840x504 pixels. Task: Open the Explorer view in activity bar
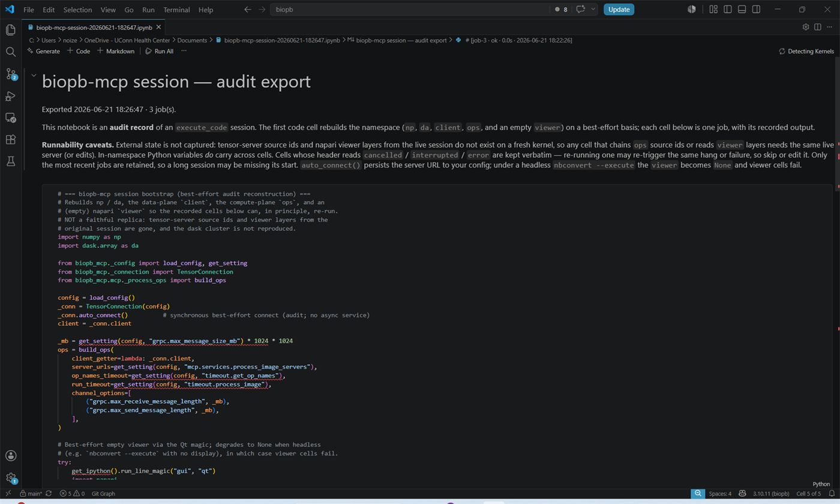[11, 30]
